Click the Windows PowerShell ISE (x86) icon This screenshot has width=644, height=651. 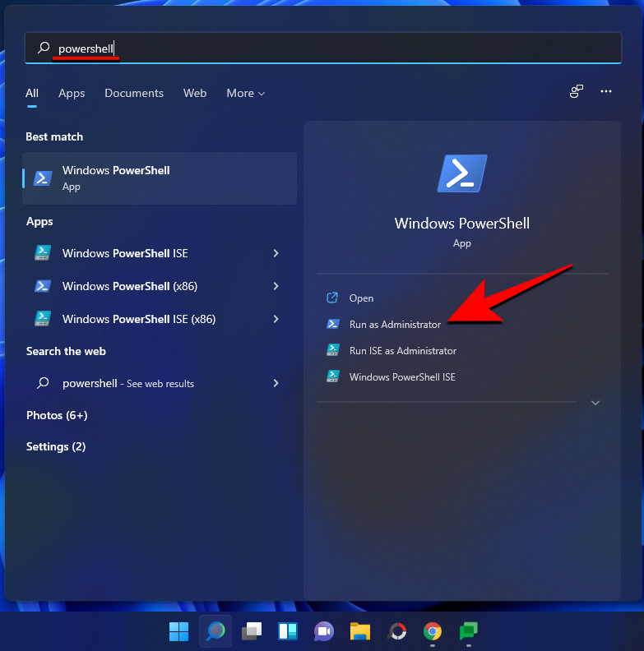(43, 318)
